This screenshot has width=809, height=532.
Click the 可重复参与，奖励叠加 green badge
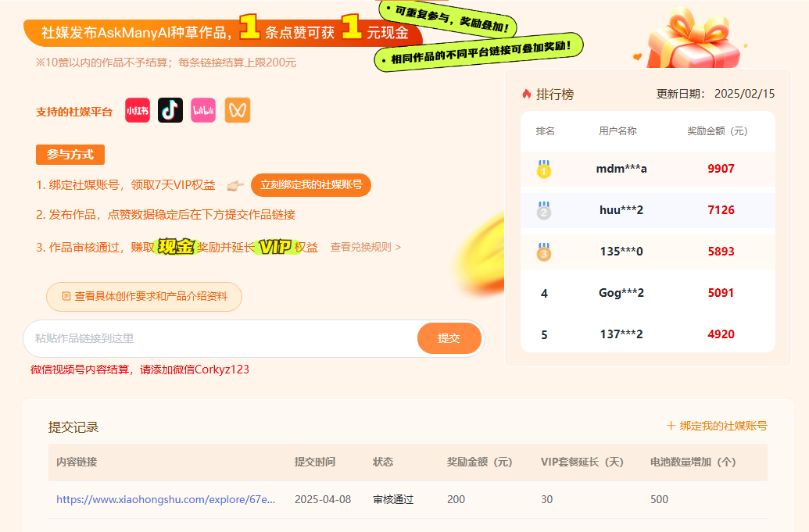(x=448, y=20)
